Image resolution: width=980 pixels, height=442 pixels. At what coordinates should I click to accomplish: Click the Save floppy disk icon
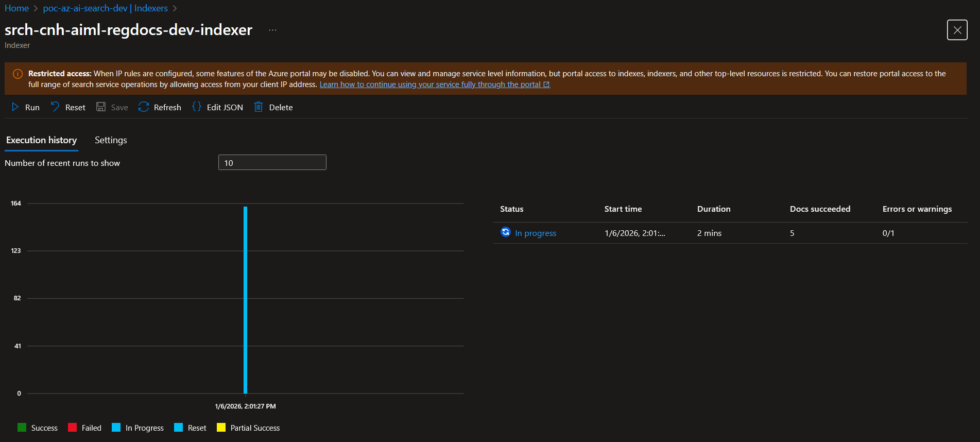pyautogui.click(x=101, y=107)
